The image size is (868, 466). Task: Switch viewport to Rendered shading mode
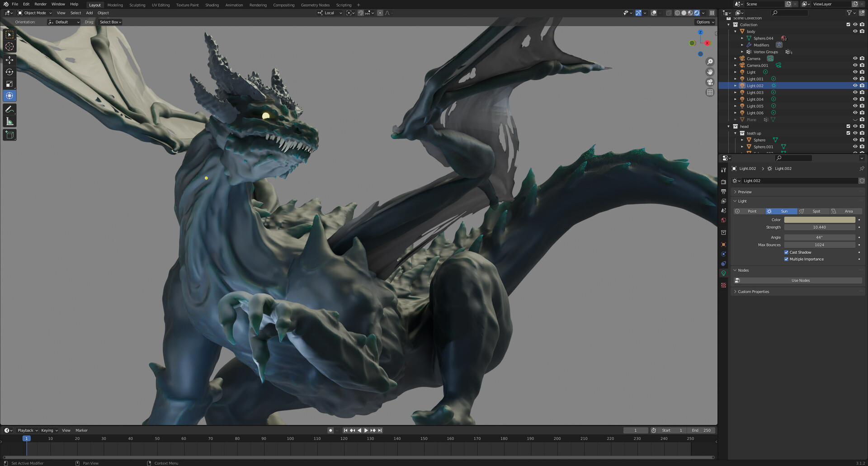(x=697, y=13)
